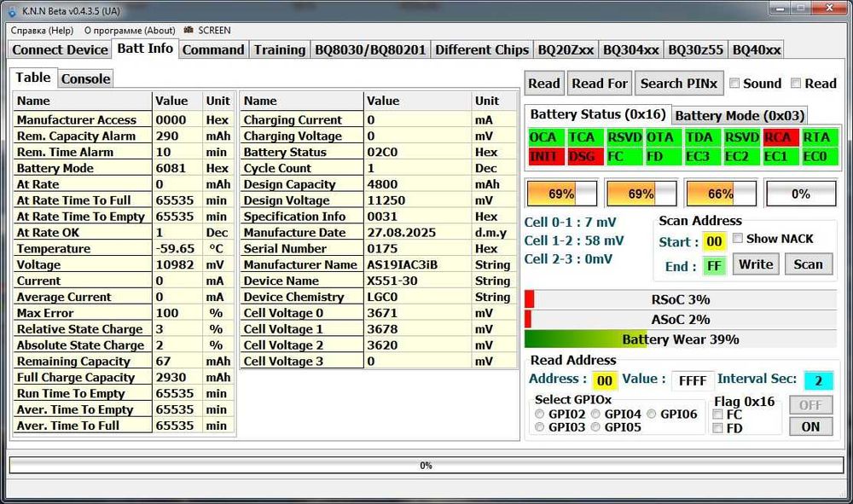Click the ON button
The height and width of the screenshot is (504, 853).
[x=810, y=426]
